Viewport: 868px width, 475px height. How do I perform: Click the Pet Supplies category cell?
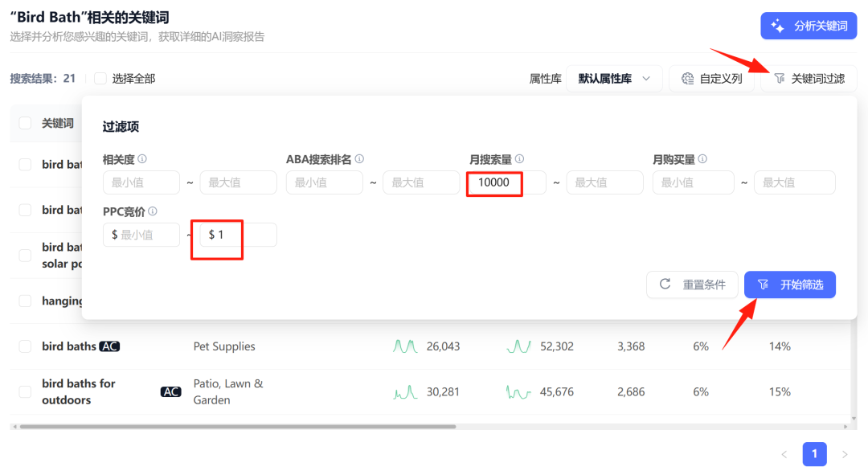[x=224, y=346]
